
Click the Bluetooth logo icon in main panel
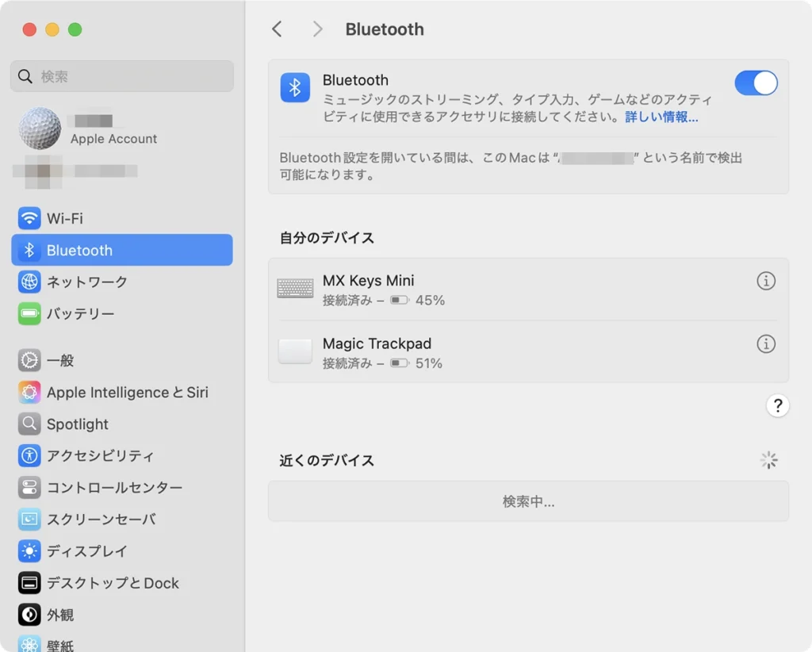click(x=295, y=87)
